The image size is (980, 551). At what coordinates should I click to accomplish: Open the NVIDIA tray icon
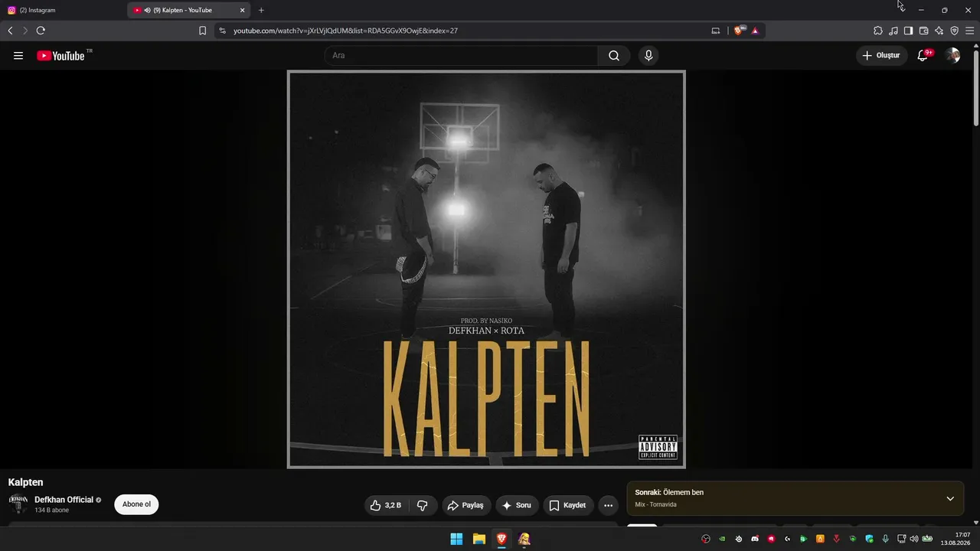[722, 539]
